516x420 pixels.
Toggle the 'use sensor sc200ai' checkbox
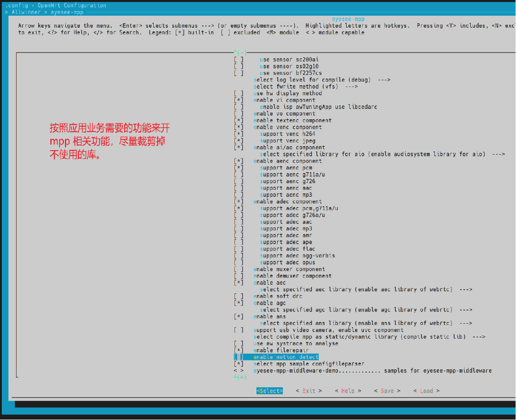pyautogui.click(x=238, y=60)
